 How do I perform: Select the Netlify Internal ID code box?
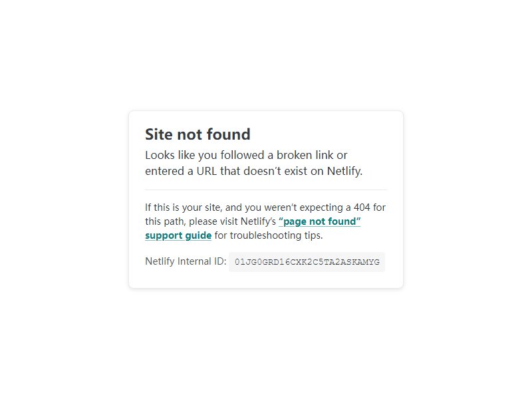(x=307, y=262)
